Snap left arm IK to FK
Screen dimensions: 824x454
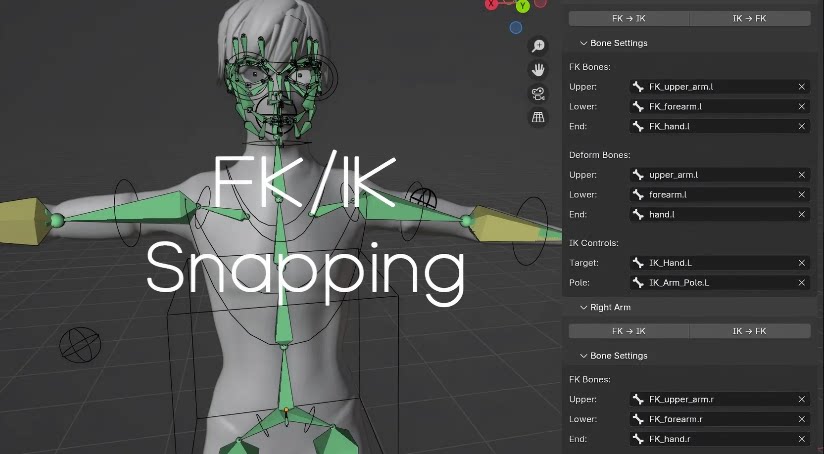click(x=750, y=18)
